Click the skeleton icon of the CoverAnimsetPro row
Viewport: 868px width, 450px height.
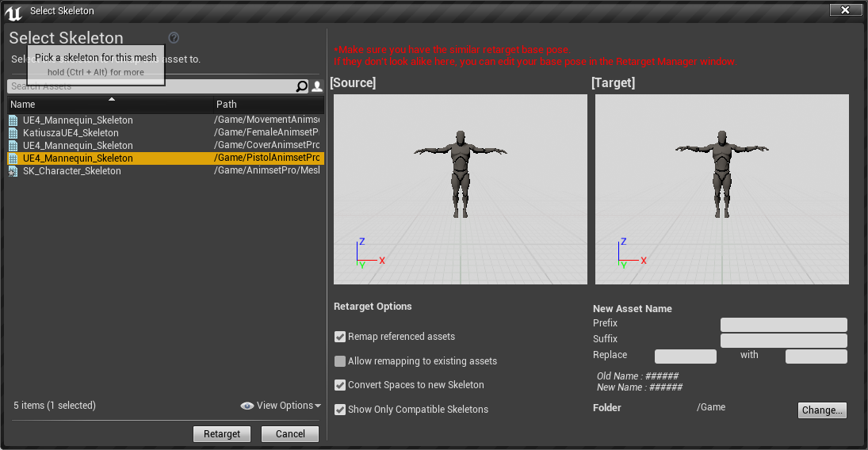tap(13, 146)
